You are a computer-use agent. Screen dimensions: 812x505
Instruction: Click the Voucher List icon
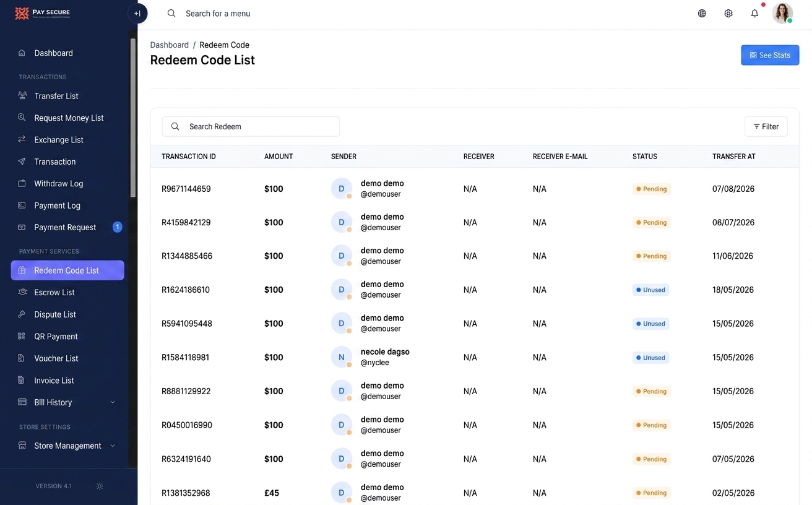[22, 358]
